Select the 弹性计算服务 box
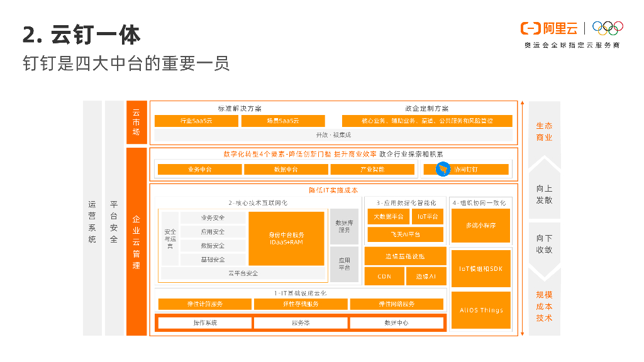Screen dimensions: 644x362 204,304
